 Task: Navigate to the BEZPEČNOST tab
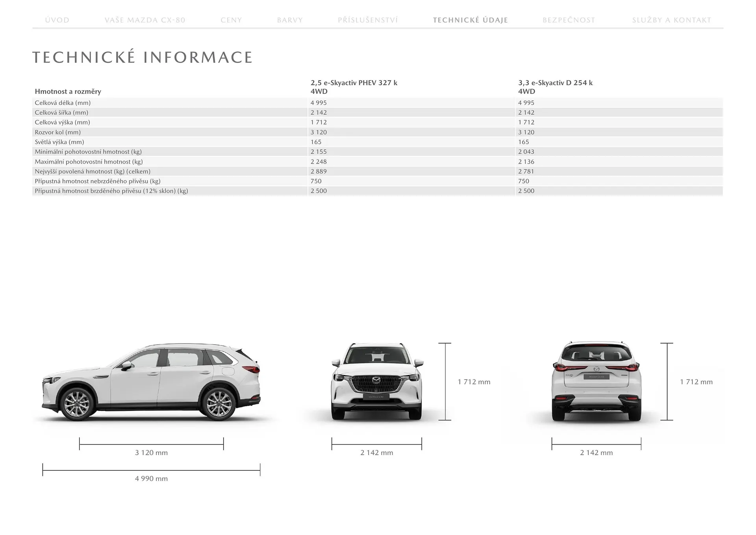(x=569, y=20)
